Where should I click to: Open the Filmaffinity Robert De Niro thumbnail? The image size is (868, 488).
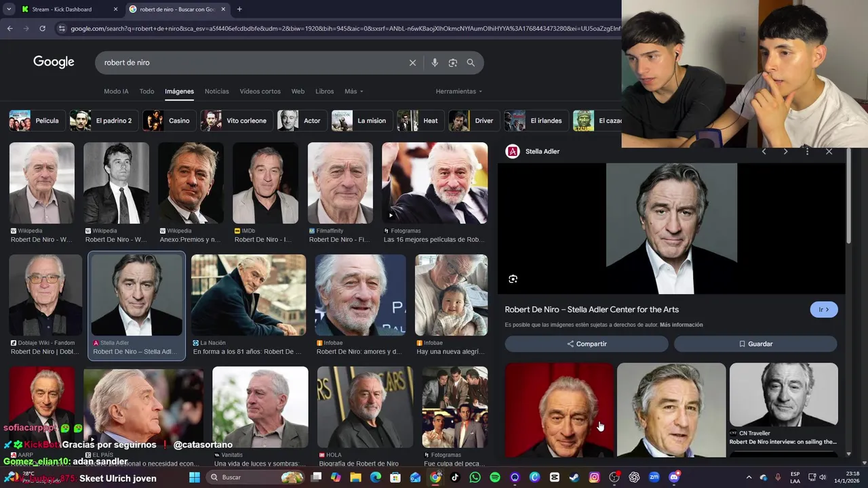pos(340,183)
